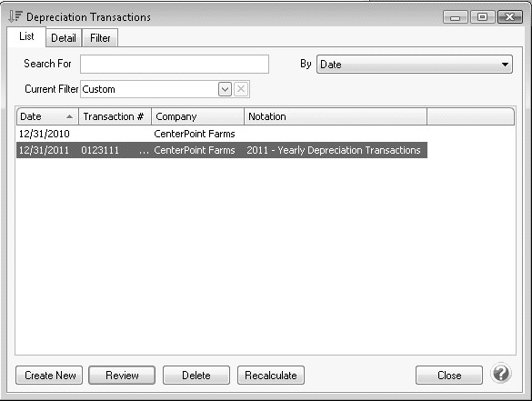This screenshot has height=401, width=532.
Task: Select the List tab
Action: coord(26,36)
